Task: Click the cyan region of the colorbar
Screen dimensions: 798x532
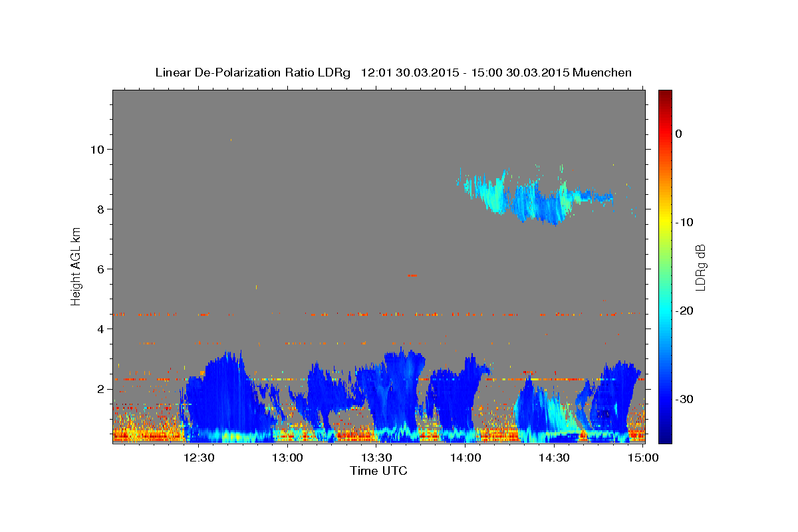Action: [x=665, y=311]
